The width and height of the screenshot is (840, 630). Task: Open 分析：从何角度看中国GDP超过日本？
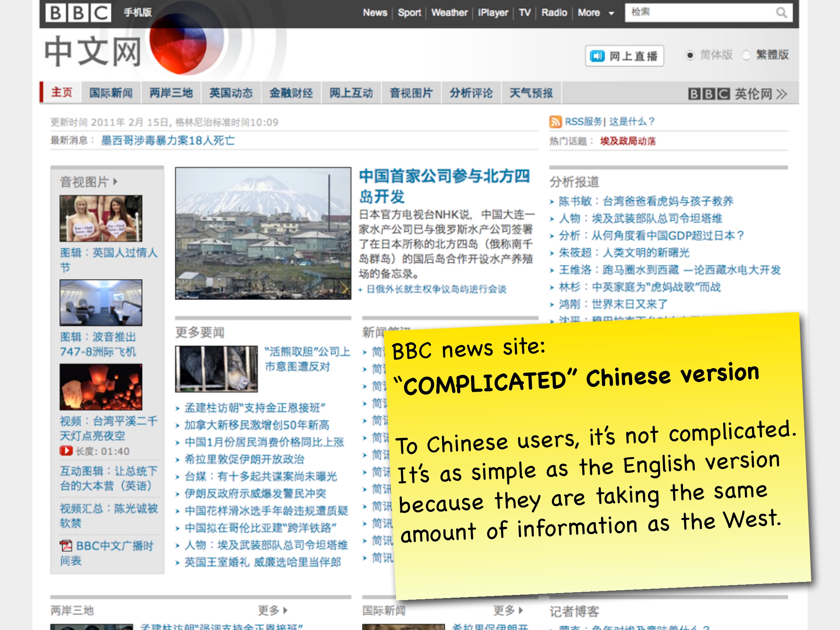(x=652, y=235)
